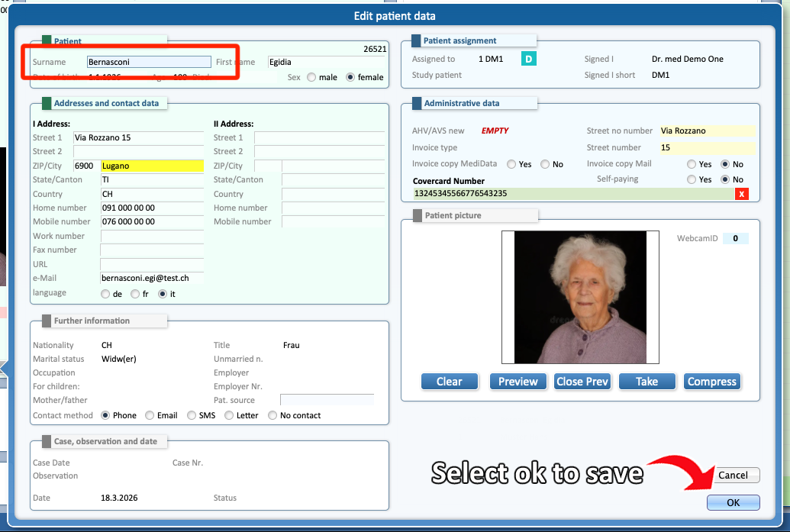Set Invoice copy Mail to No
Screen dimensions: 790x532
pyautogui.click(x=725, y=164)
